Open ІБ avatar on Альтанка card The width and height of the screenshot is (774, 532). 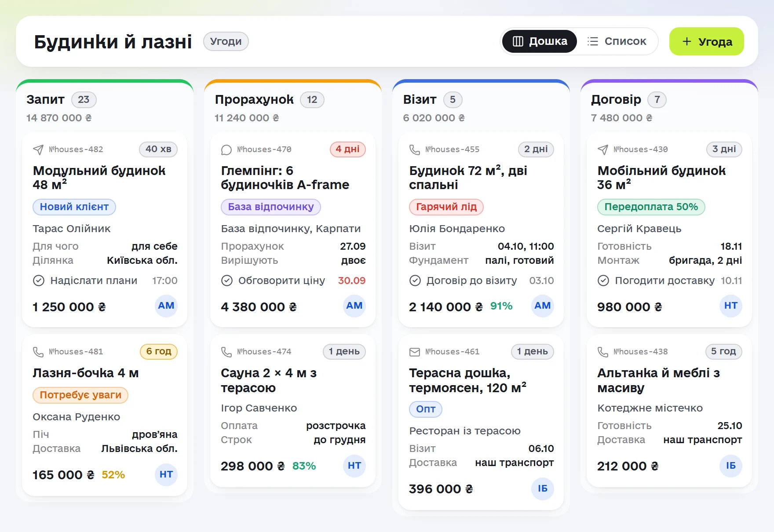click(731, 466)
